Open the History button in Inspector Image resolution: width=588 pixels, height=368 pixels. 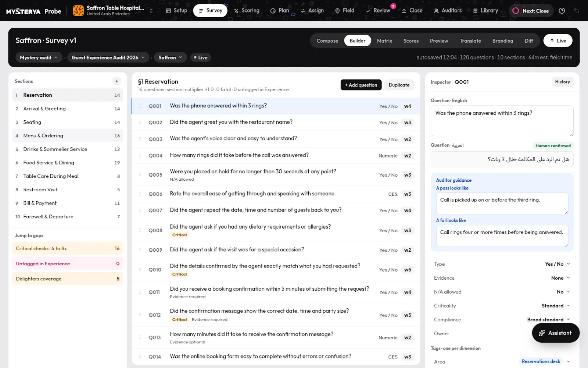(x=562, y=82)
